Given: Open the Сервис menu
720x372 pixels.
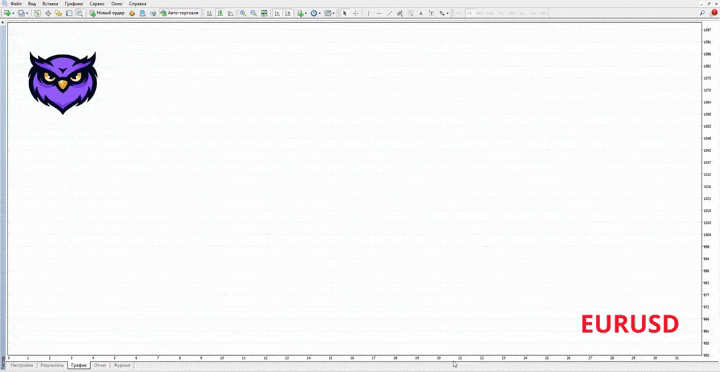Looking at the screenshot, I should (x=97, y=4).
